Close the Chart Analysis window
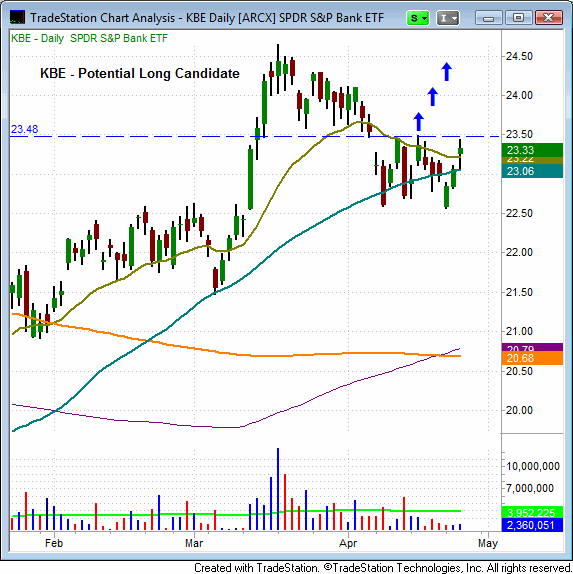 coord(548,18)
